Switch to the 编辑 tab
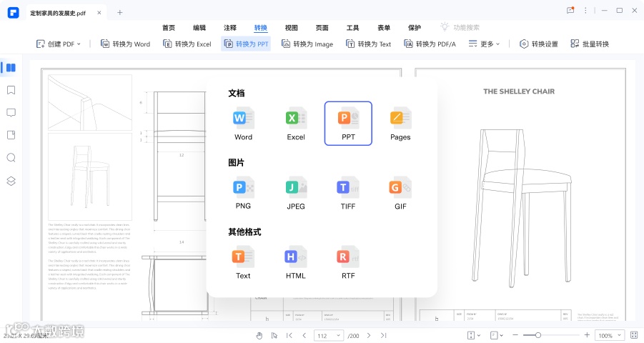 point(199,28)
